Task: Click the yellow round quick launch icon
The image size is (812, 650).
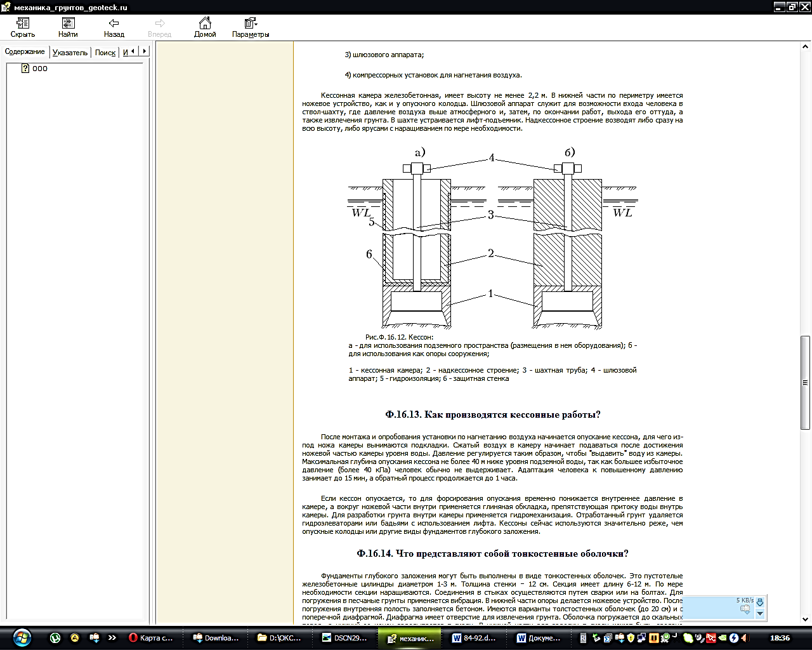Action: click(x=75, y=638)
